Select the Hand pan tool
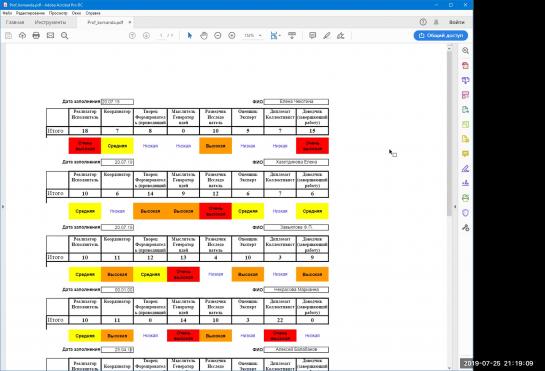This screenshot has height=371, width=545. coord(204,35)
